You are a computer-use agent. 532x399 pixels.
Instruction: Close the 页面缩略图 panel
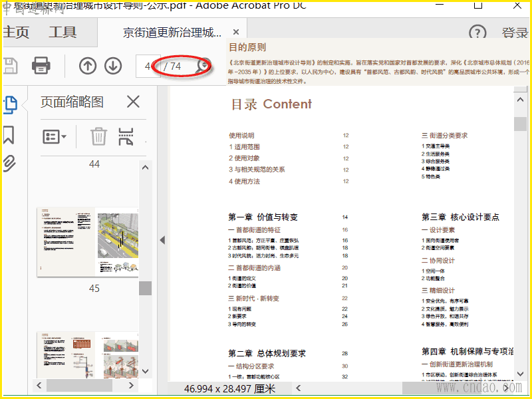click(x=133, y=102)
